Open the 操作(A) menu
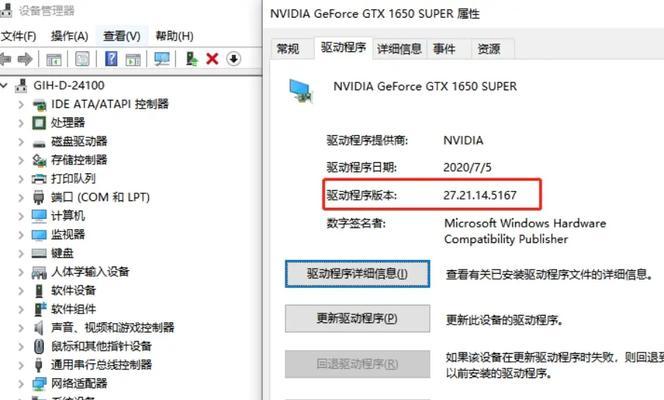 (x=69, y=36)
